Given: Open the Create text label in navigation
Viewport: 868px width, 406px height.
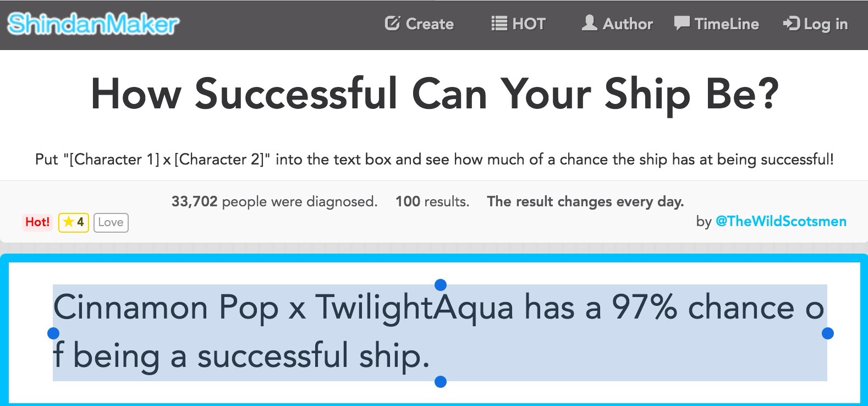Looking at the screenshot, I should point(430,24).
